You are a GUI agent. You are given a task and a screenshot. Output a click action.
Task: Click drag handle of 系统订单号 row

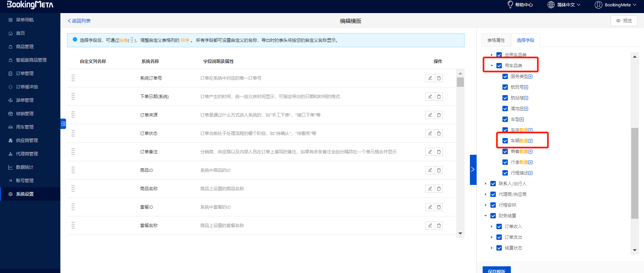pos(73,78)
